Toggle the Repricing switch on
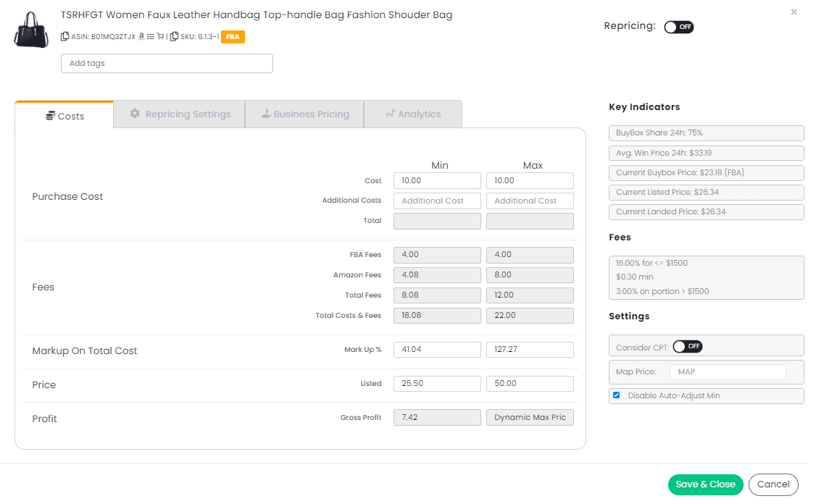Screen dimensions: 816x504 point(678,27)
